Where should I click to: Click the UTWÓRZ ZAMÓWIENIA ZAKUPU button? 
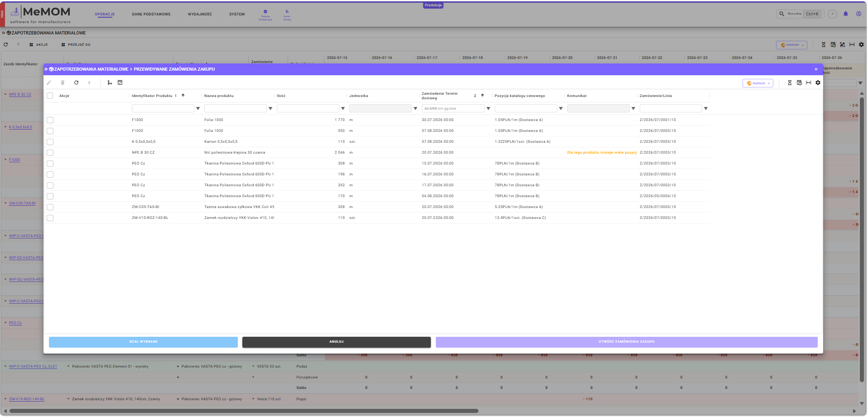click(627, 342)
